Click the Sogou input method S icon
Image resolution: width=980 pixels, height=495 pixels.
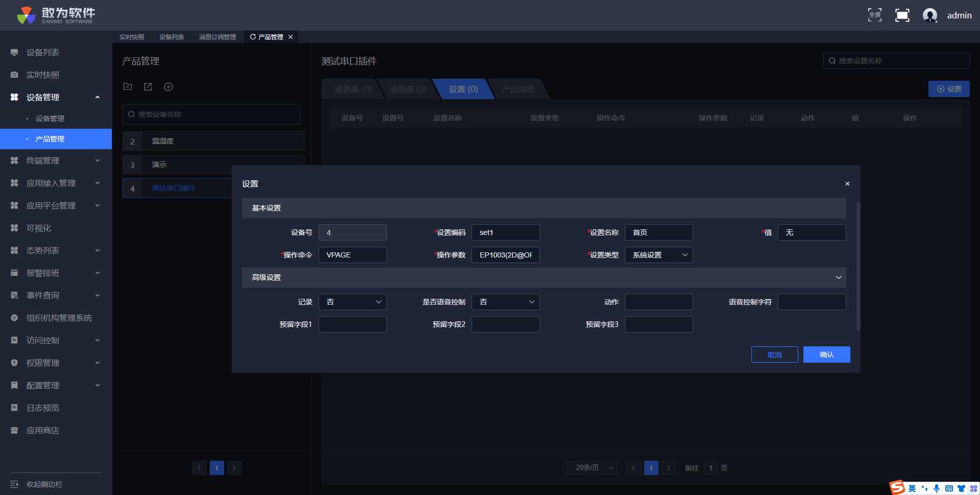[897, 488]
